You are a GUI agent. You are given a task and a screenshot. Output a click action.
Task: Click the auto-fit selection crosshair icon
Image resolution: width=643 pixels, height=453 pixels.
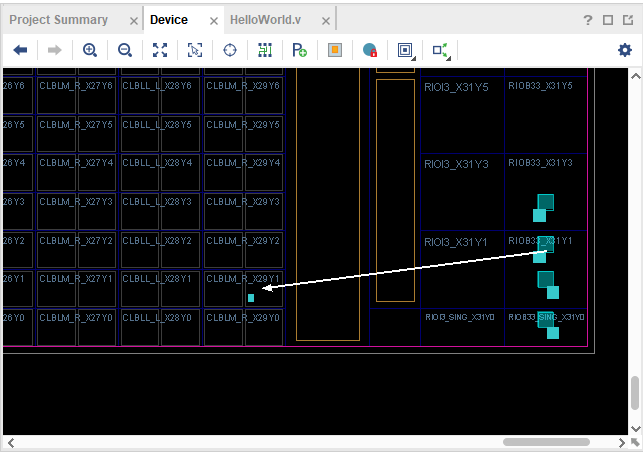tap(230, 50)
